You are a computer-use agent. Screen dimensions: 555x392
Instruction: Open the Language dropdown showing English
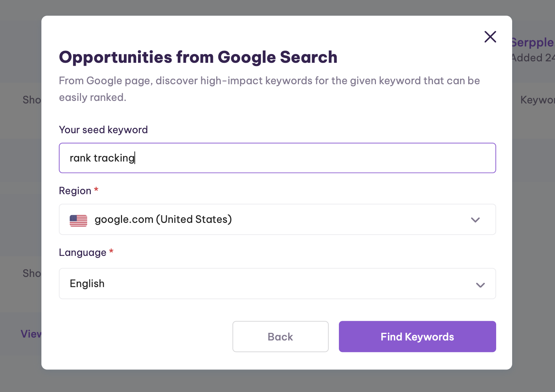[277, 283]
